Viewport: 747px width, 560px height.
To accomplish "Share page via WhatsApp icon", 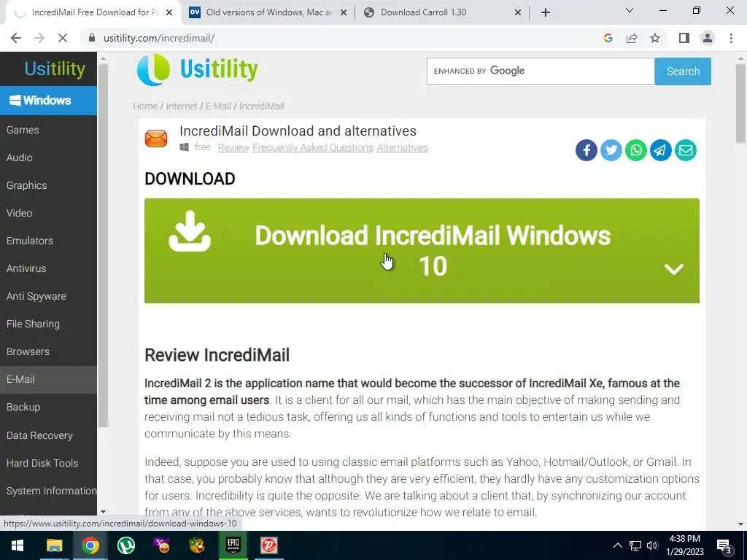I will [x=635, y=150].
